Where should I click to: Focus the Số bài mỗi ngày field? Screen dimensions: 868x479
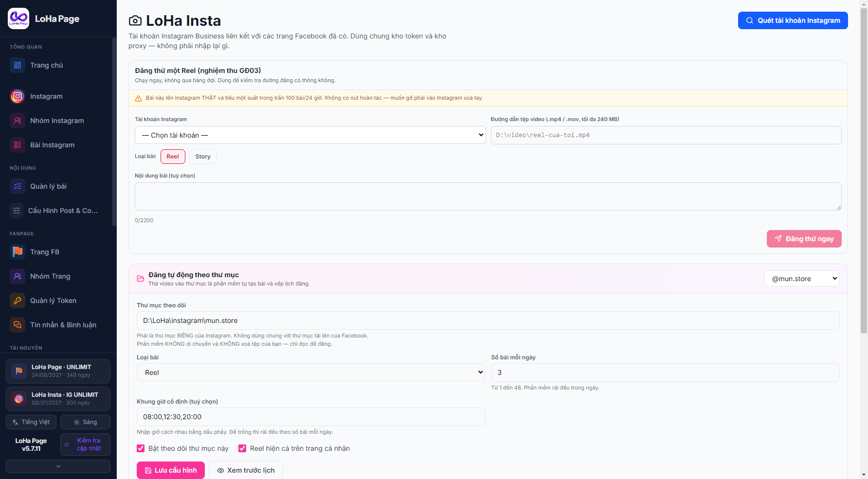[665, 373]
